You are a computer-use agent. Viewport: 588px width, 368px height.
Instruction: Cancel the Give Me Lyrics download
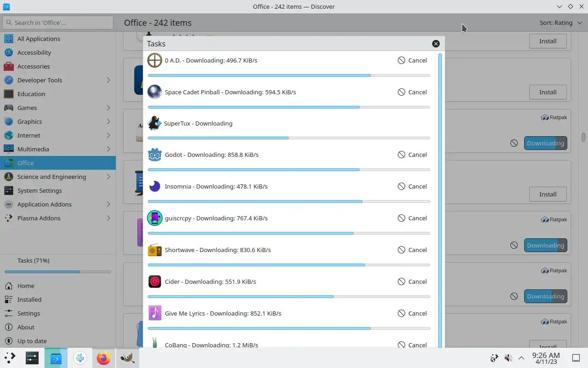point(412,313)
